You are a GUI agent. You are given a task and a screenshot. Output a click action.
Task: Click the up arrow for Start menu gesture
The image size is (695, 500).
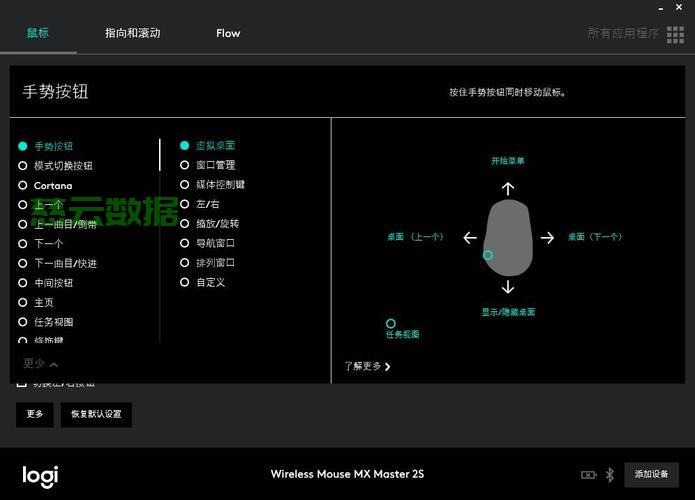click(508, 188)
